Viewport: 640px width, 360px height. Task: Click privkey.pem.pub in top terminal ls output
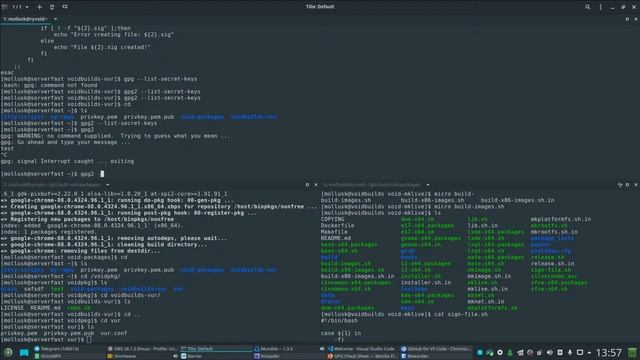click(x=149, y=117)
